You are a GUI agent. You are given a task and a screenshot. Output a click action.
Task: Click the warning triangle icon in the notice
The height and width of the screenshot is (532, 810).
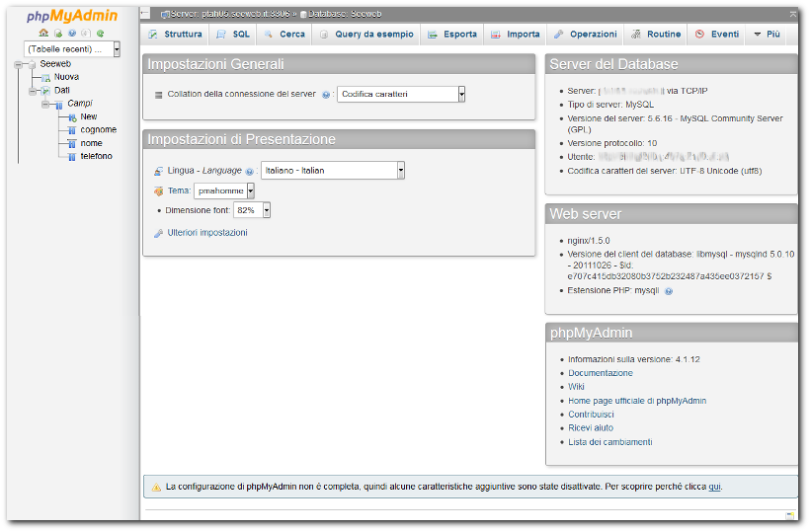pos(156,488)
